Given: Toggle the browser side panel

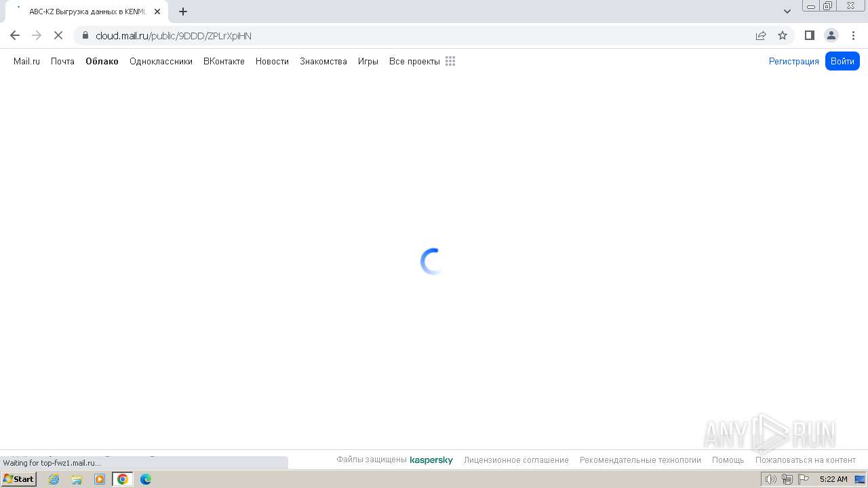Looking at the screenshot, I should click(810, 35).
